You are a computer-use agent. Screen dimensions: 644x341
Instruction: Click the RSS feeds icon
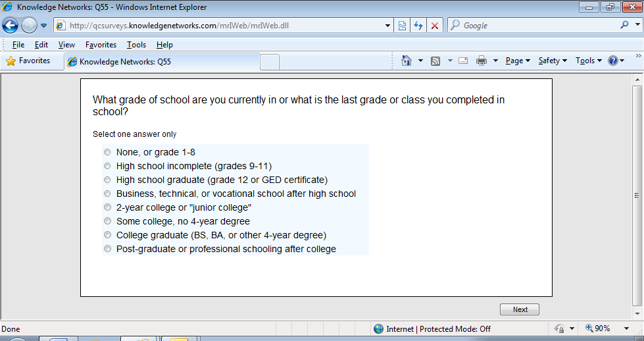point(435,61)
